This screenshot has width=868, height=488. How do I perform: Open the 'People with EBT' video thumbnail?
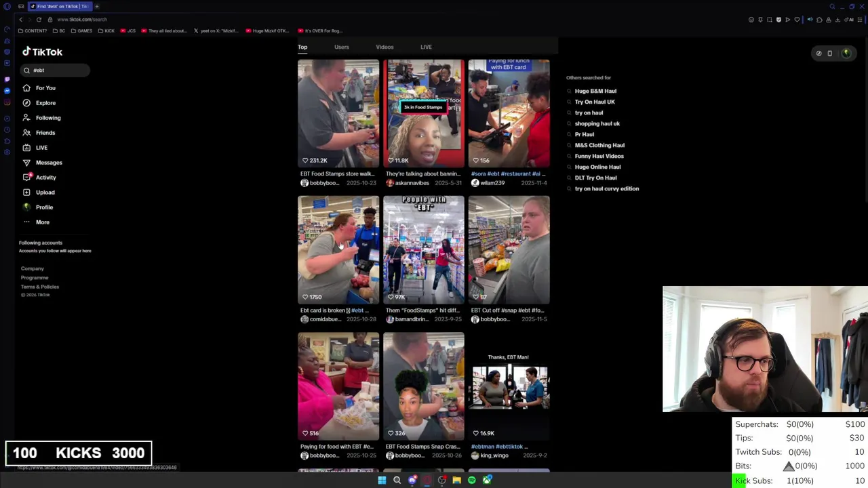(424, 250)
